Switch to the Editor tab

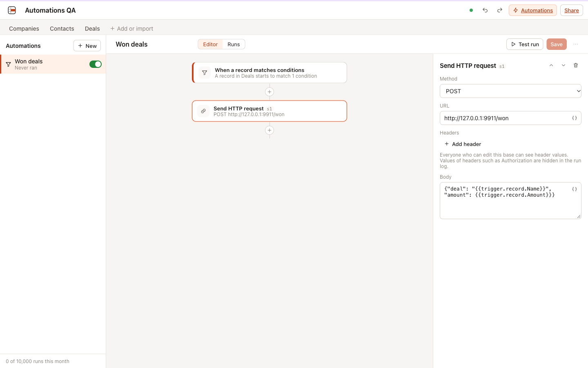point(210,44)
